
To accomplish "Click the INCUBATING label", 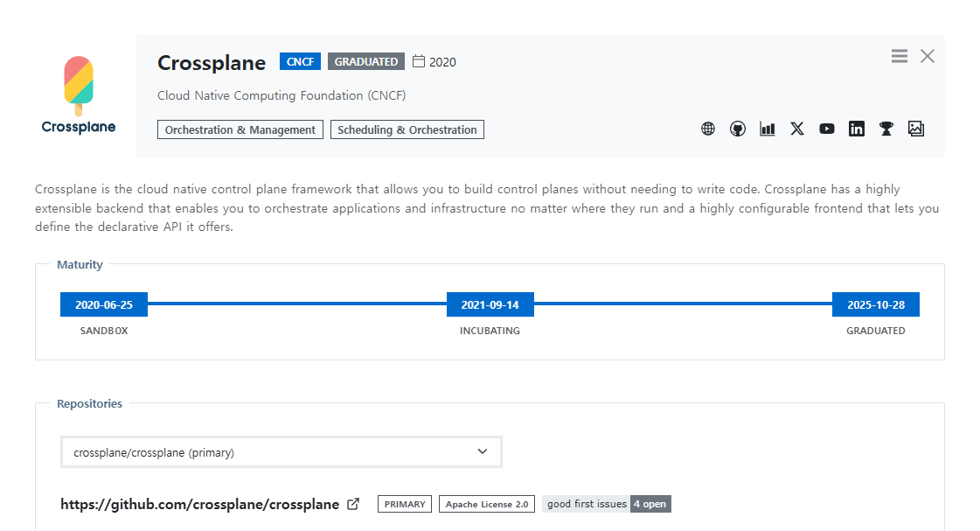I will (x=490, y=331).
